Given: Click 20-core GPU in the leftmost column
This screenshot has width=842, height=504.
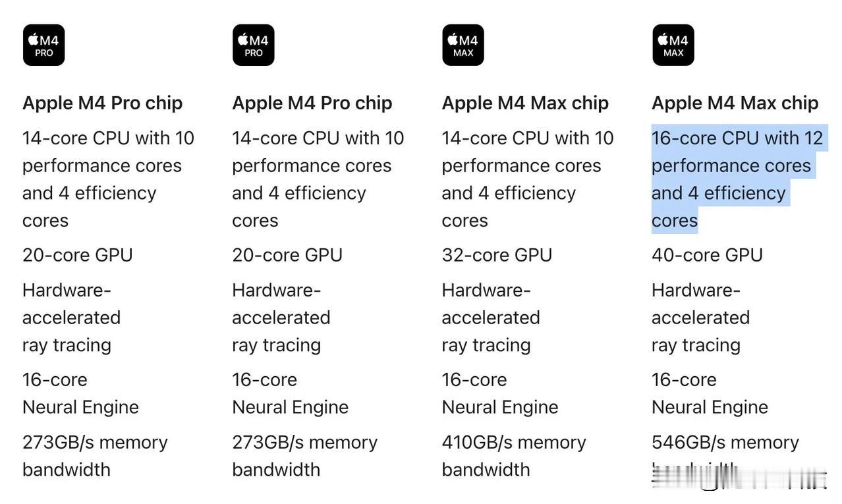Looking at the screenshot, I should [77, 255].
